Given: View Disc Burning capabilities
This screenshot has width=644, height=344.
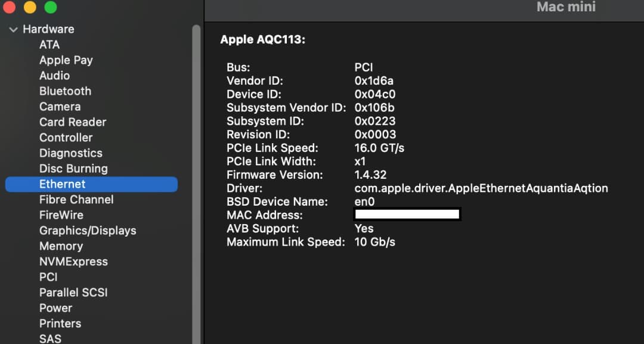Looking at the screenshot, I should click(73, 168).
